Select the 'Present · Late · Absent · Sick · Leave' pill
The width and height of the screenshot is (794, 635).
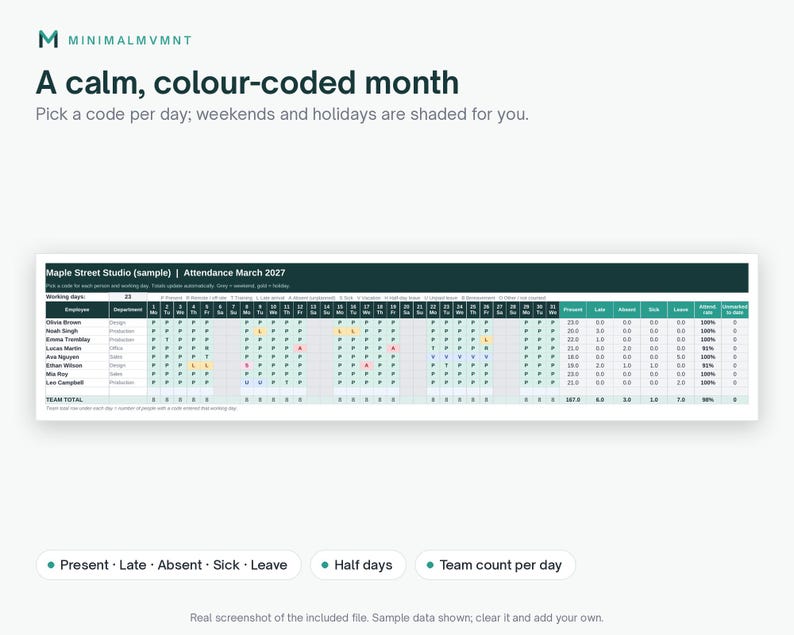tap(169, 565)
